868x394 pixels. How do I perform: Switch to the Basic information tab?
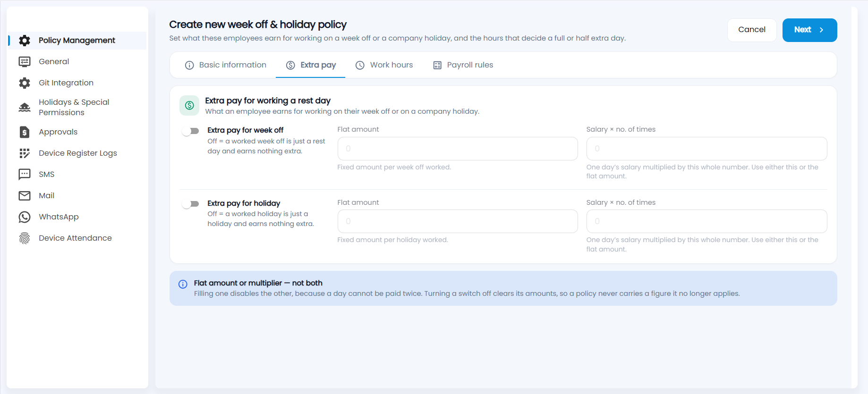(x=226, y=65)
